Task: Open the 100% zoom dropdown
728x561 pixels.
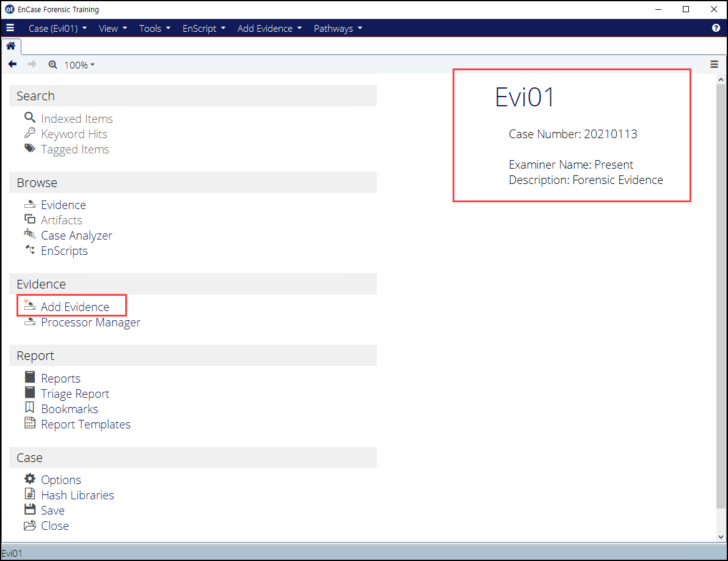Action: [79, 65]
